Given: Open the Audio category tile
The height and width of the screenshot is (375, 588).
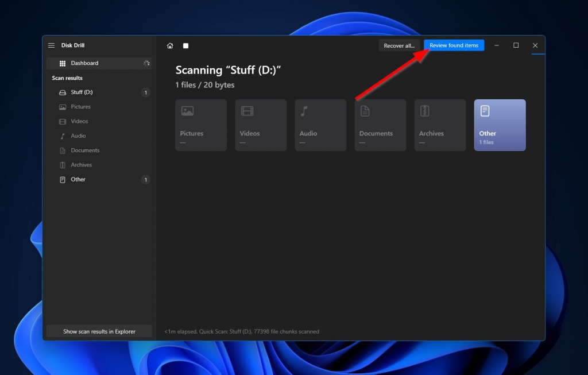Looking at the screenshot, I should pyautogui.click(x=320, y=125).
